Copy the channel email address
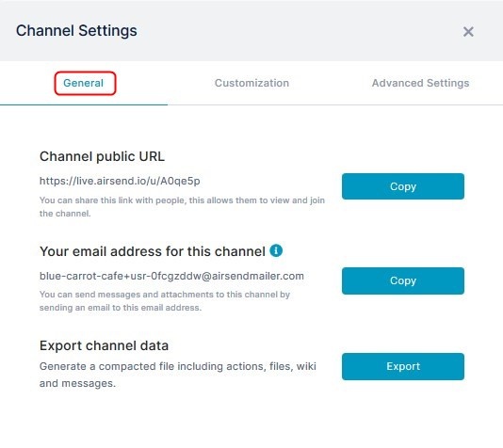This screenshot has width=503, height=448. tap(403, 280)
